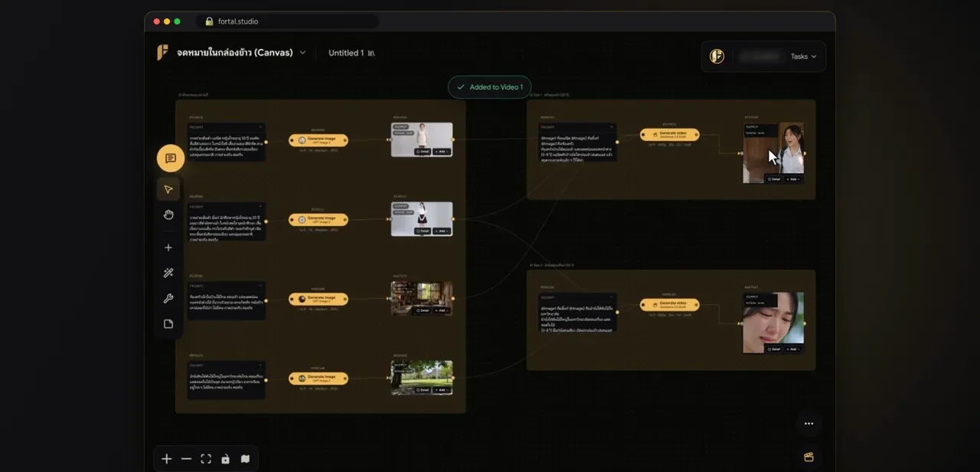This screenshot has height=472, width=980.
Task: Open the chat panel with the yellow message icon
Action: pyautogui.click(x=171, y=159)
